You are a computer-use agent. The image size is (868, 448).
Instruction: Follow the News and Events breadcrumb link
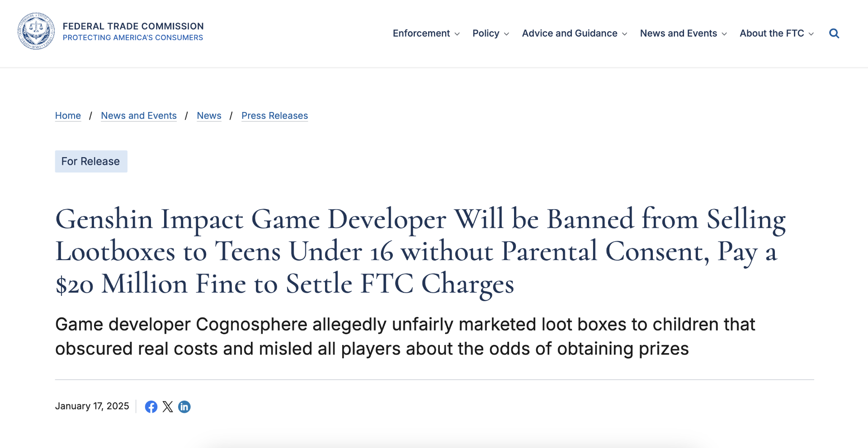click(x=139, y=116)
